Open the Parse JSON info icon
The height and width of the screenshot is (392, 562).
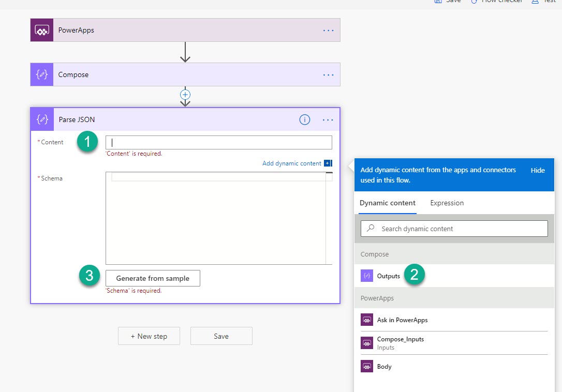[305, 119]
